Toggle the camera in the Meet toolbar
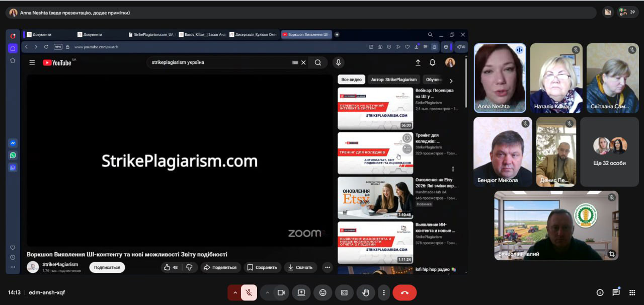Viewport: 644px width, 305px height. pyautogui.click(x=281, y=292)
